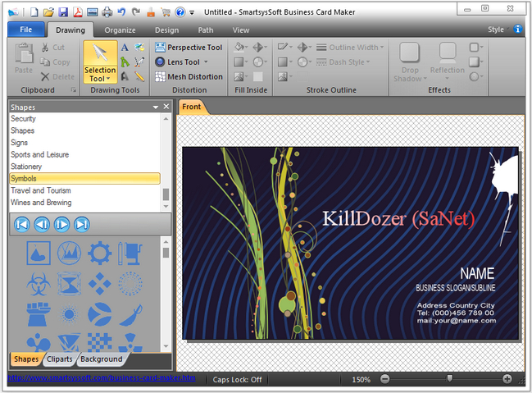Select the Selection Tool arrow

100,53
